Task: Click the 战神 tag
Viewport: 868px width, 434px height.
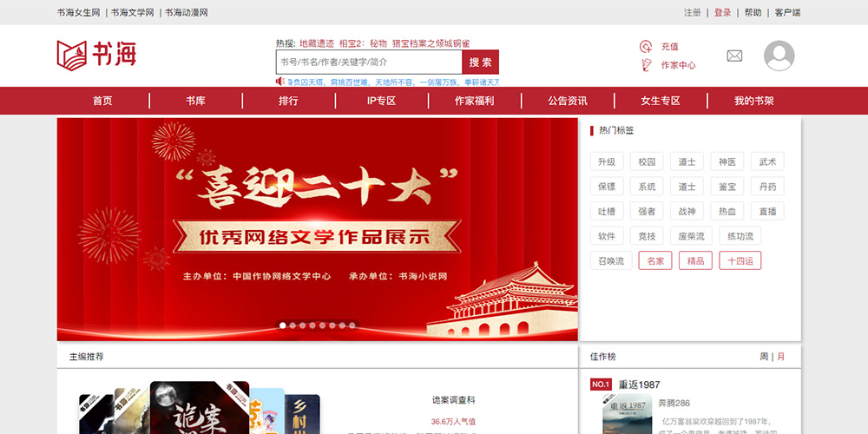Action: point(687,211)
